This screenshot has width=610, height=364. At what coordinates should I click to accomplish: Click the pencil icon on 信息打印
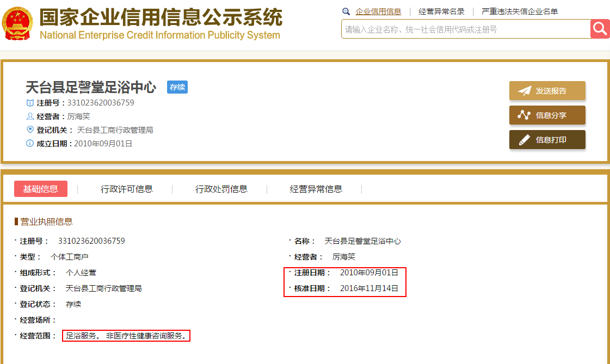pyautogui.click(x=525, y=140)
